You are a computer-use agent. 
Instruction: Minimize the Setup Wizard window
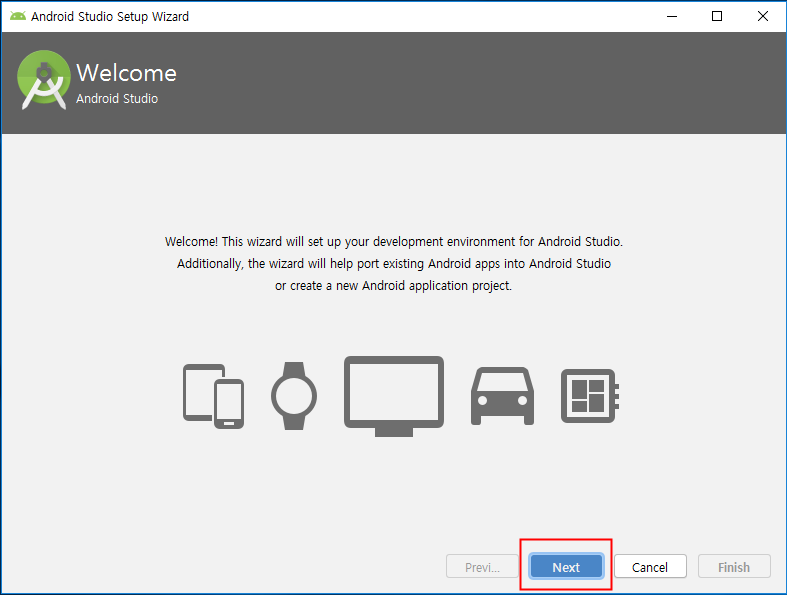pyautogui.click(x=672, y=16)
